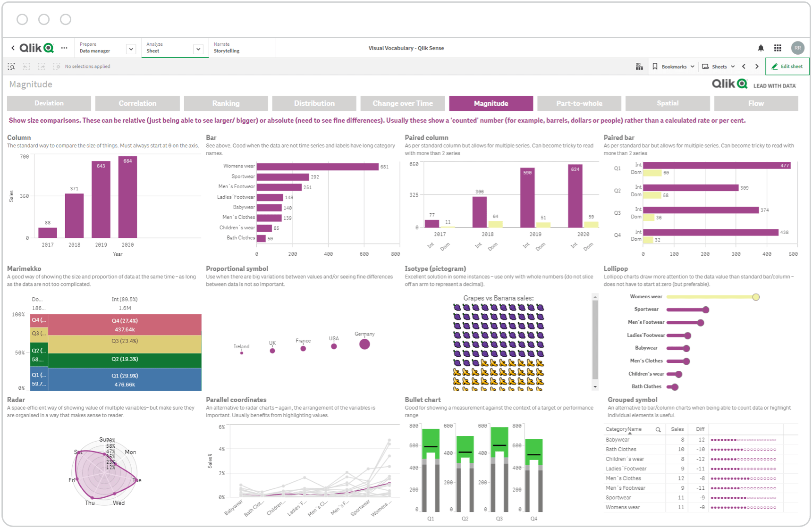Viewport: 812px width, 528px height.
Task: Go to the next sheet arrow
Action: (x=757, y=67)
